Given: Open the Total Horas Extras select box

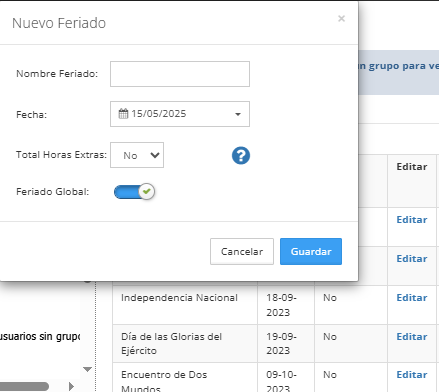Looking at the screenshot, I should click(x=137, y=155).
